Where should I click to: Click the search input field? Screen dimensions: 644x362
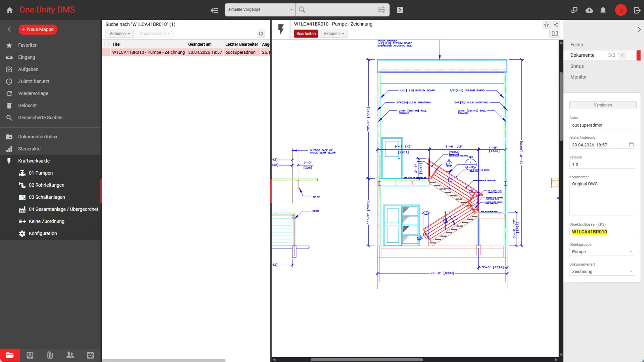click(341, 10)
